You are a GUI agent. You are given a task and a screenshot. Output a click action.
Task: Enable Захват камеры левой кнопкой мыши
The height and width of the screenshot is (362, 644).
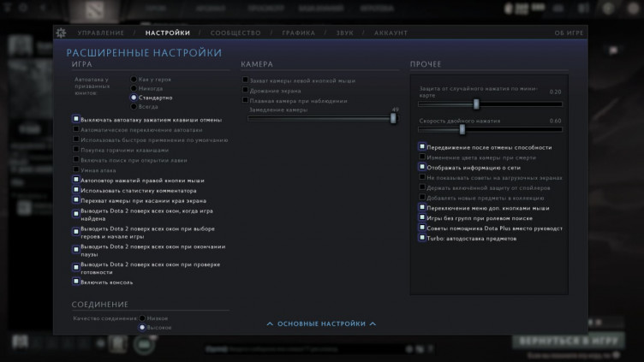tap(245, 80)
